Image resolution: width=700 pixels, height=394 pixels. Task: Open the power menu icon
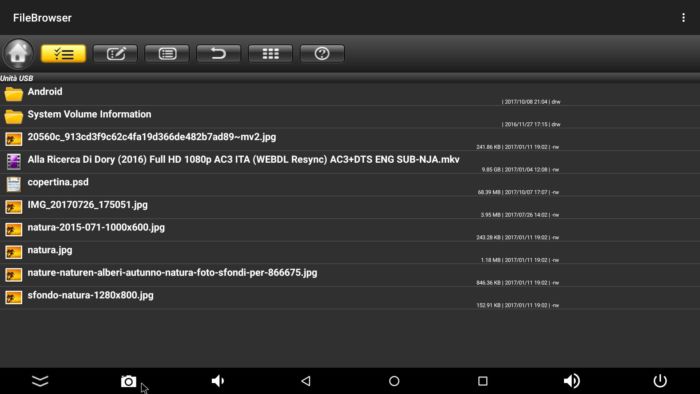coord(660,381)
